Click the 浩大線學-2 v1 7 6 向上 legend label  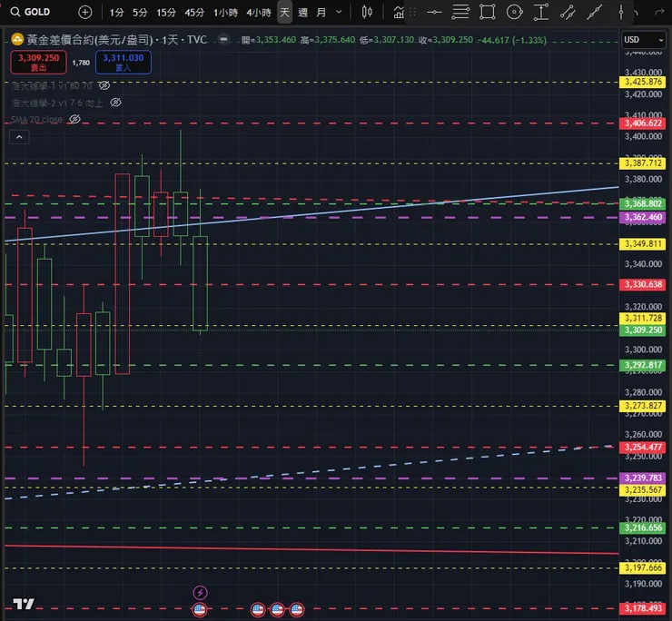point(57,103)
